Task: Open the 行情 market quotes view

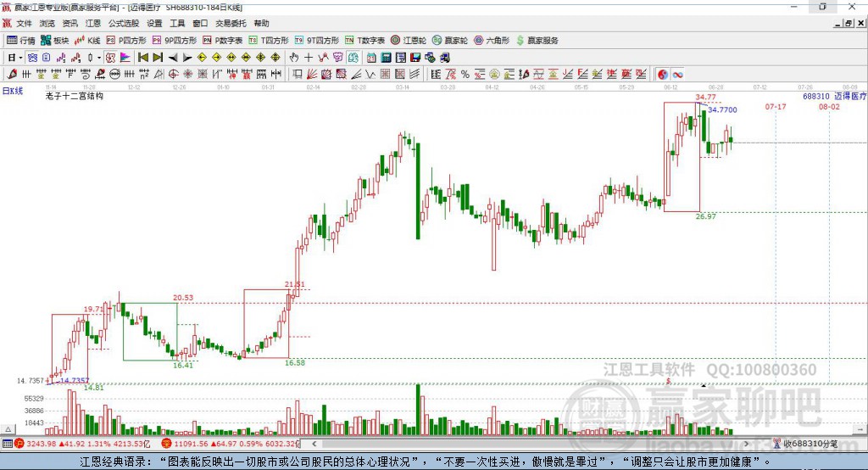Action: [21, 41]
